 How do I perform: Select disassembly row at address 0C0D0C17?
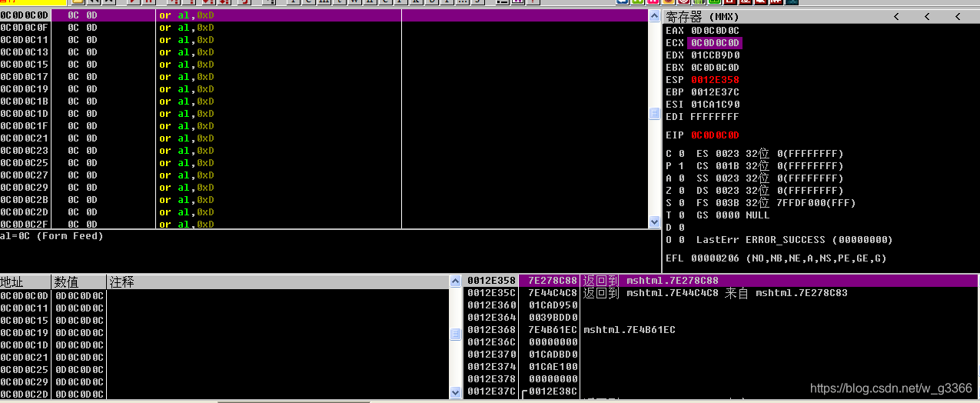point(324,77)
